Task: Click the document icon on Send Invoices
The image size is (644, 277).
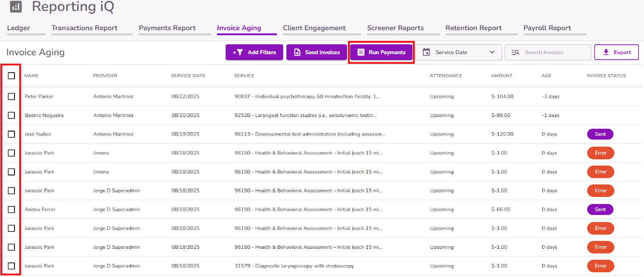Action: pyautogui.click(x=297, y=52)
